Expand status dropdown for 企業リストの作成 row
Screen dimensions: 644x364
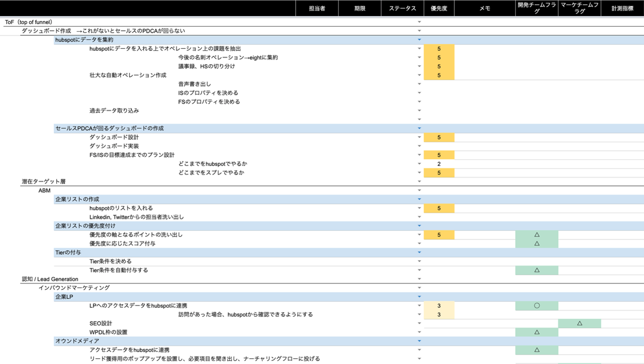click(x=419, y=199)
